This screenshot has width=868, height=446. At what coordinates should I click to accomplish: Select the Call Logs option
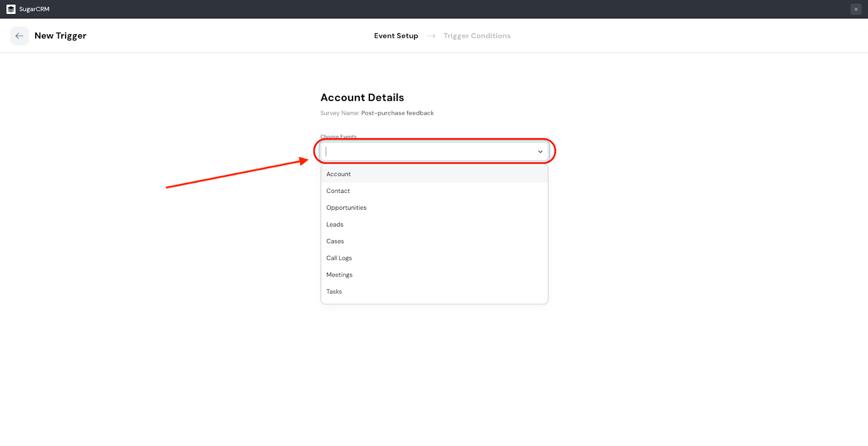pyautogui.click(x=339, y=258)
